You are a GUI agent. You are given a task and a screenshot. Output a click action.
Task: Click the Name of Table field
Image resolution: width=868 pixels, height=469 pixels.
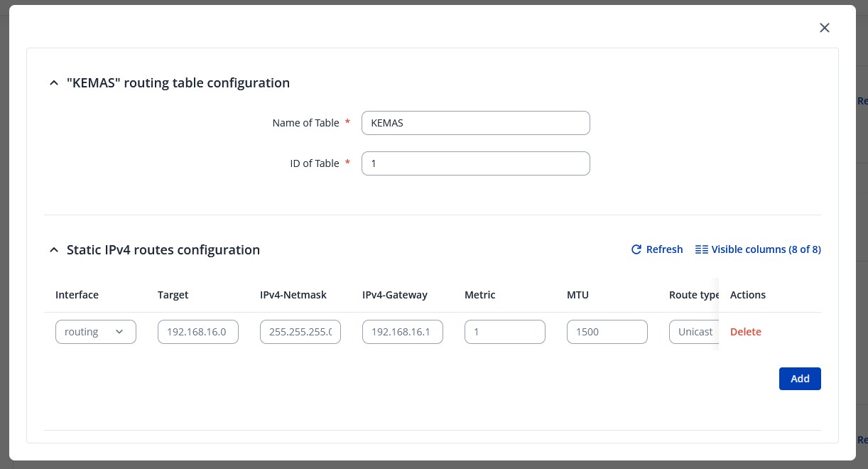tap(475, 123)
